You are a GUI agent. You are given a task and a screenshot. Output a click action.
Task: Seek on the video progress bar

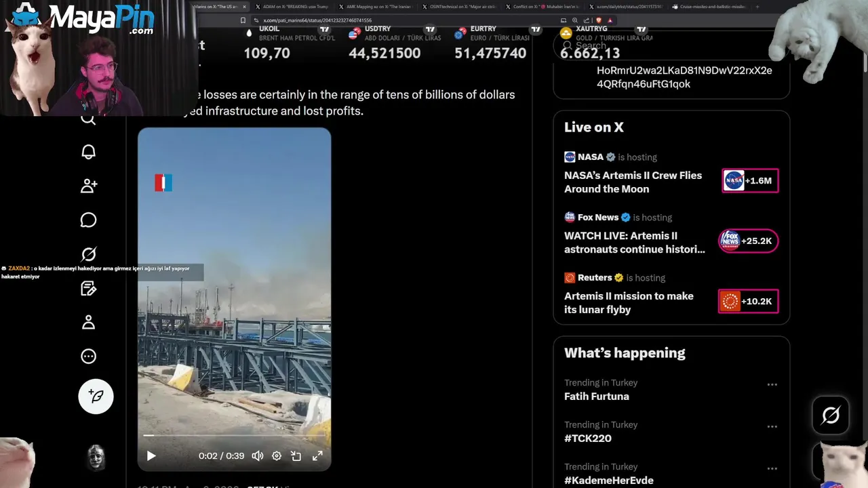coord(234,436)
